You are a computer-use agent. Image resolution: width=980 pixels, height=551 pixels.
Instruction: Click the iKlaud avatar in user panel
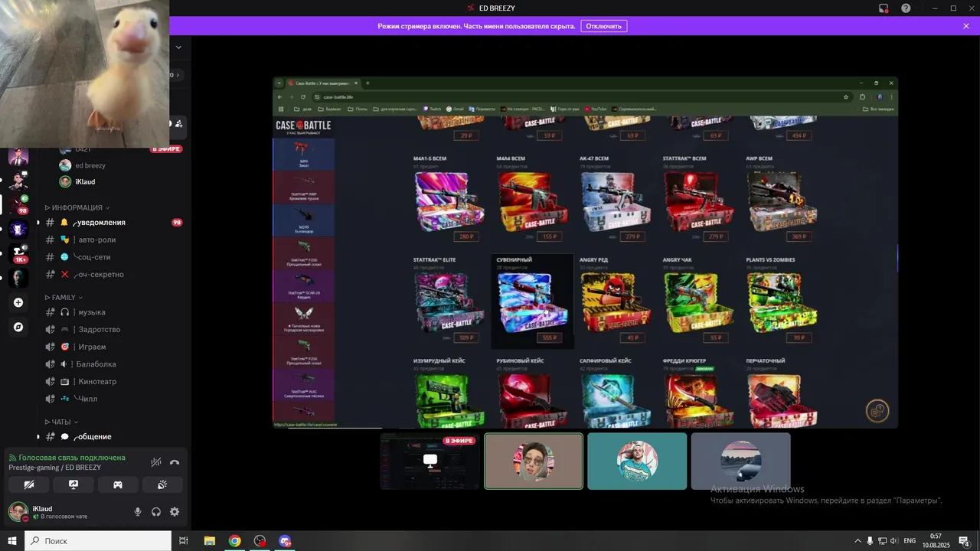tap(18, 511)
